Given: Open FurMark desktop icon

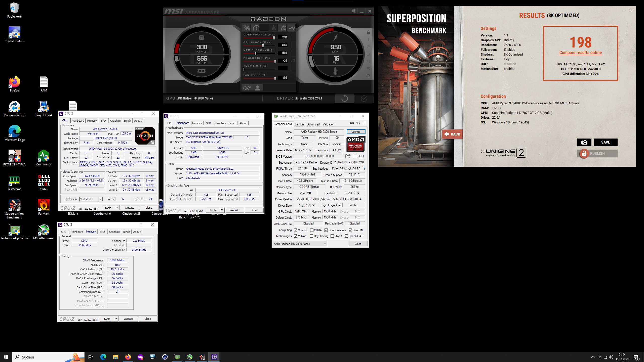Looking at the screenshot, I should (x=44, y=207).
